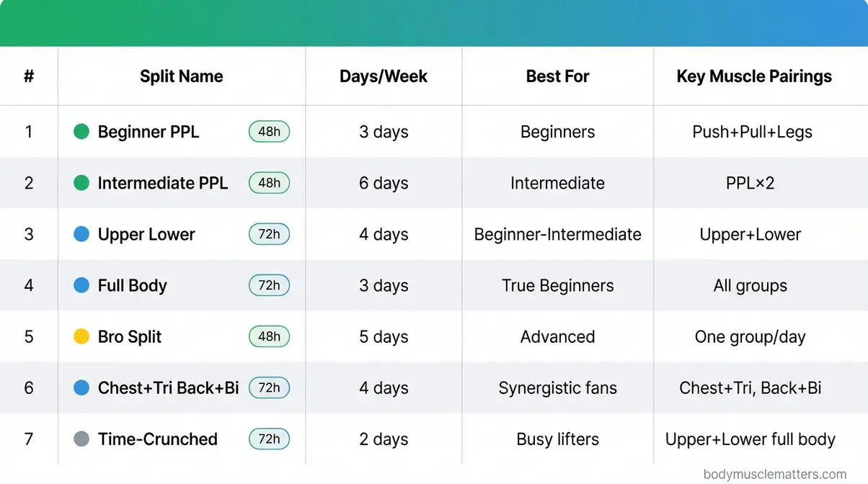The image size is (868, 484).
Task: Select the 6 days cell
Action: point(384,183)
